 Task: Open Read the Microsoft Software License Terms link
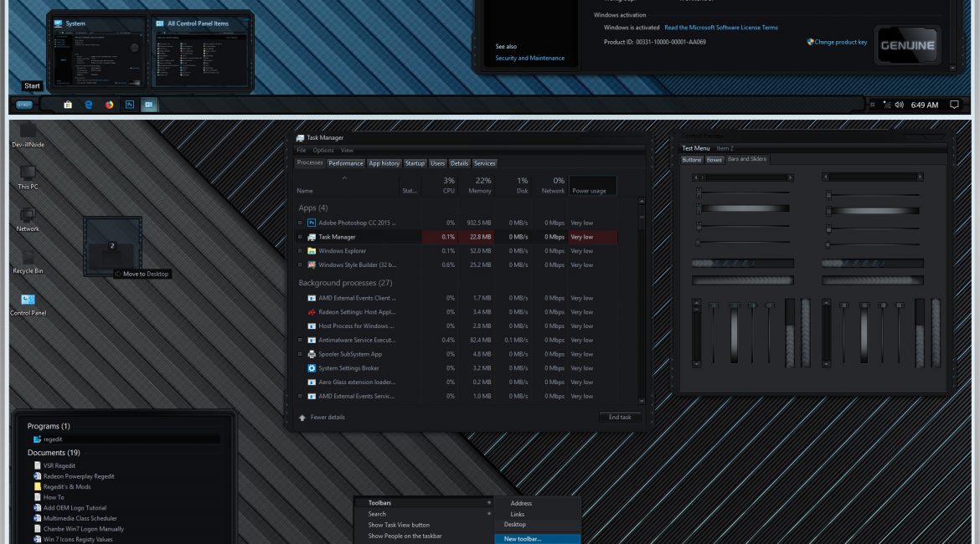[x=720, y=28]
